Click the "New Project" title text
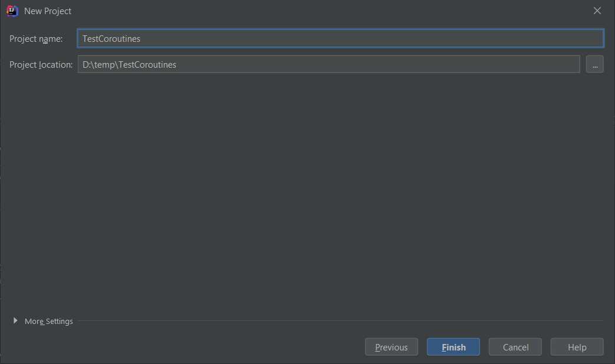 point(48,11)
